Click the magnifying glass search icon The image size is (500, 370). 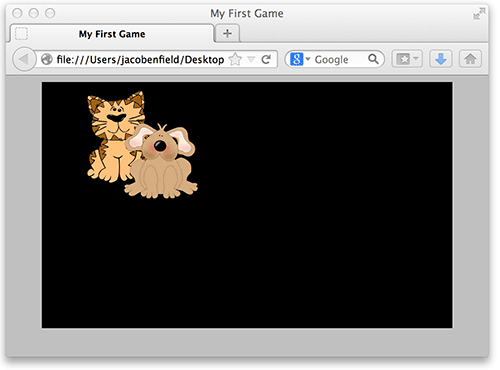click(373, 59)
